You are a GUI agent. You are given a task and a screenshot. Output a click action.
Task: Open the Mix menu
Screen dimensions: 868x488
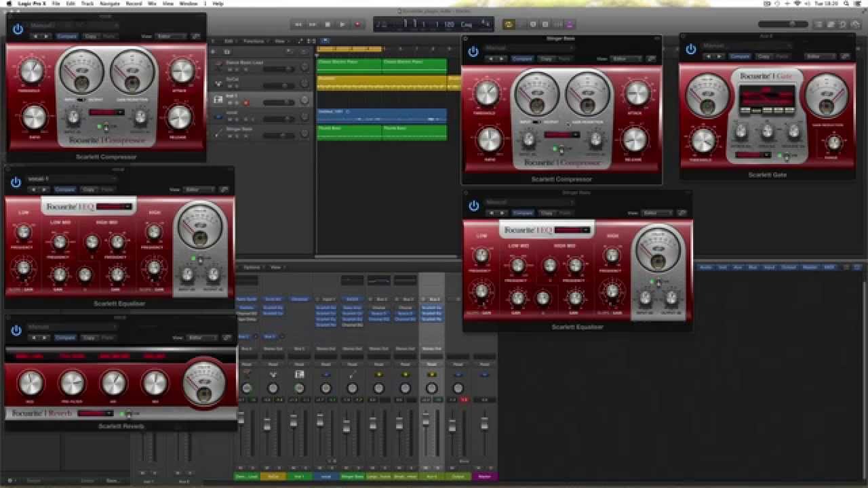pyautogui.click(x=151, y=3)
